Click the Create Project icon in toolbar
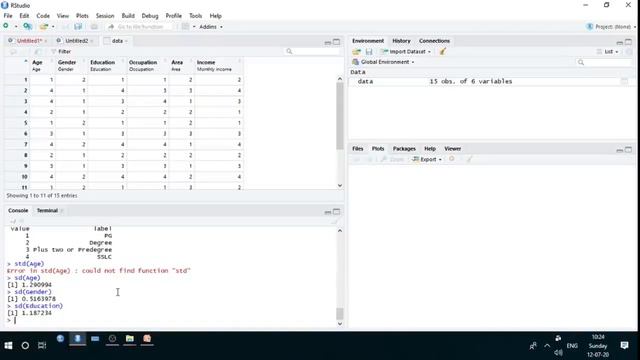Image resolution: width=640 pixels, height=360 pixels. (27, 27)
